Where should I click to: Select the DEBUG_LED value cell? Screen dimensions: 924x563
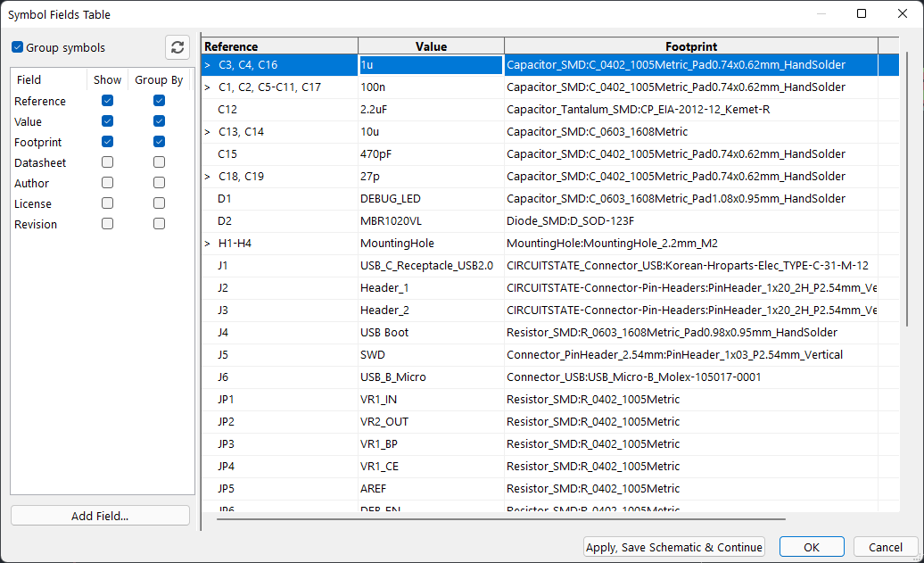point(431,199)
